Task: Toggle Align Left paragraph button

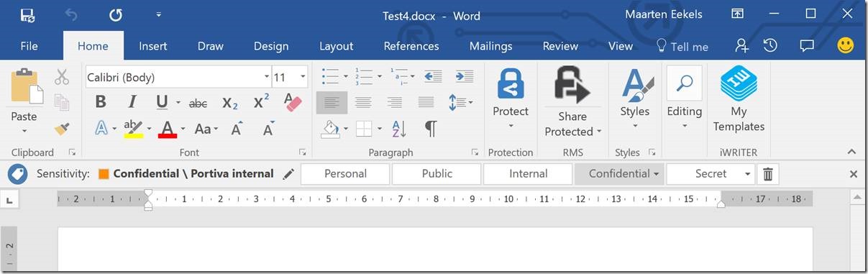Action: tap(332, 102)
